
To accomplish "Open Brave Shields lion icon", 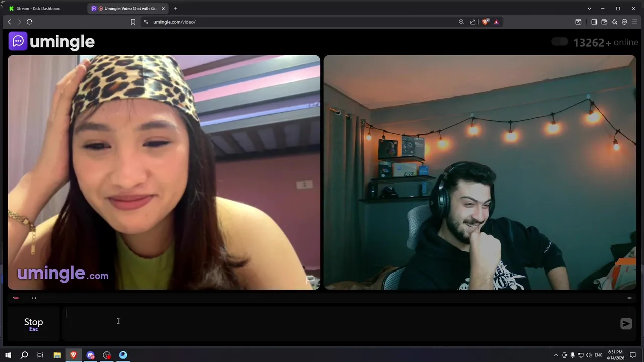I will click(486, 22).
